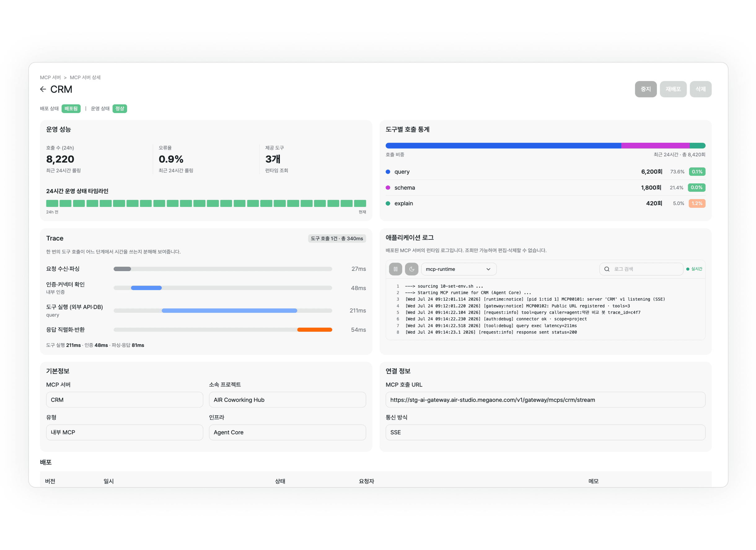
Task: Click the 요청자 column header
Action: (366, 481)
